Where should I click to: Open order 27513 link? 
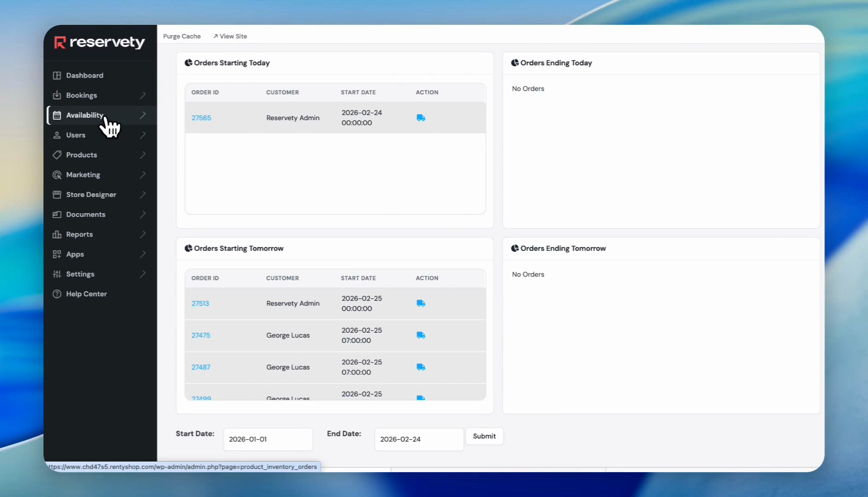(200, 303)
